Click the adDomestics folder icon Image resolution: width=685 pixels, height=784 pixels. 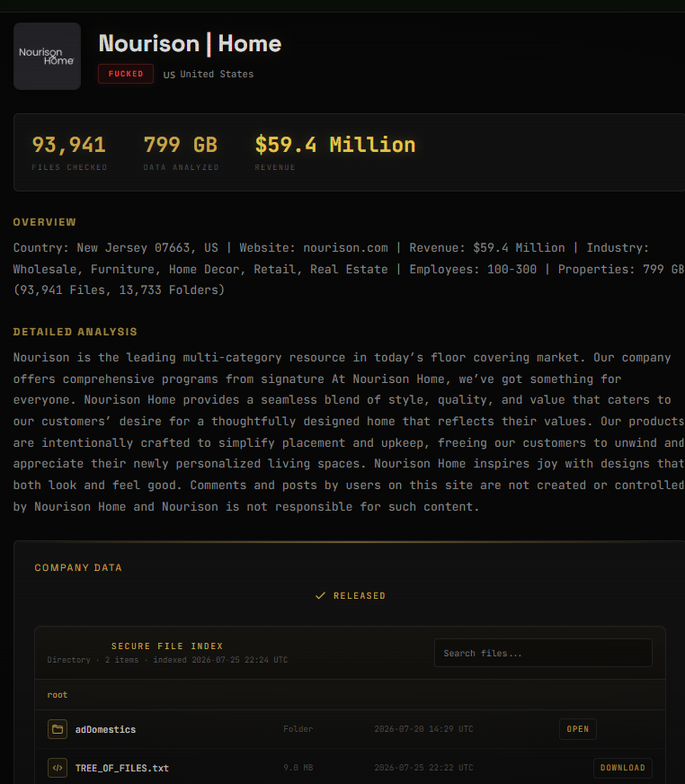(58, 729)
